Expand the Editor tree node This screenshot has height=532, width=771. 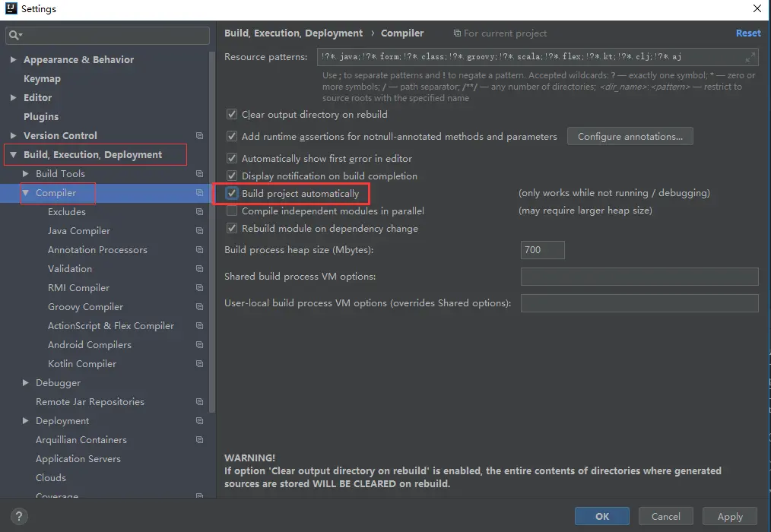[13, 97]
